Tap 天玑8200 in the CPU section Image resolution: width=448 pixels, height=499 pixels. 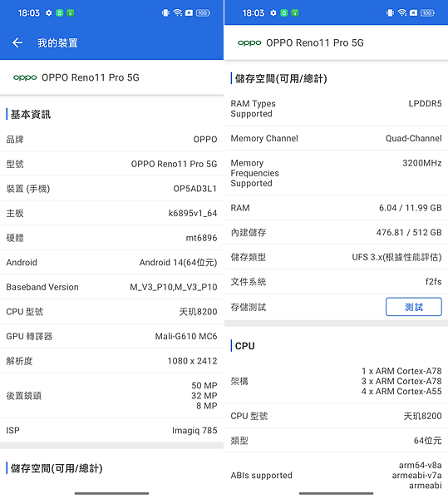pos(422,417)
